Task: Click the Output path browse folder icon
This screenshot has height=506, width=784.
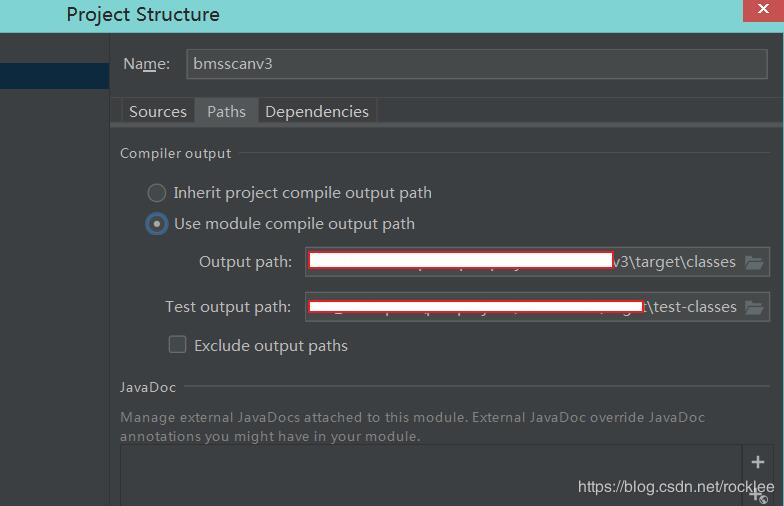Action: 754,262
